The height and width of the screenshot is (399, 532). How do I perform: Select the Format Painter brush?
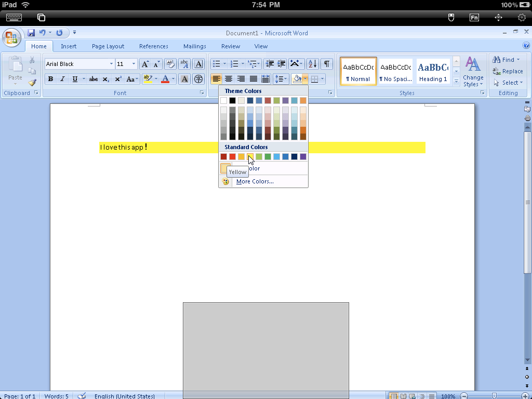click(32, 83)
